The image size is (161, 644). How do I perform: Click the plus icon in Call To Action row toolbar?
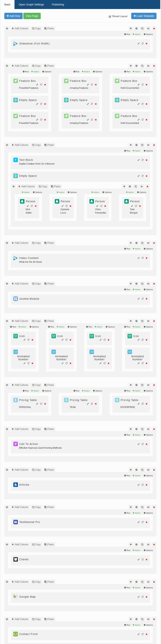click(131, 429)
